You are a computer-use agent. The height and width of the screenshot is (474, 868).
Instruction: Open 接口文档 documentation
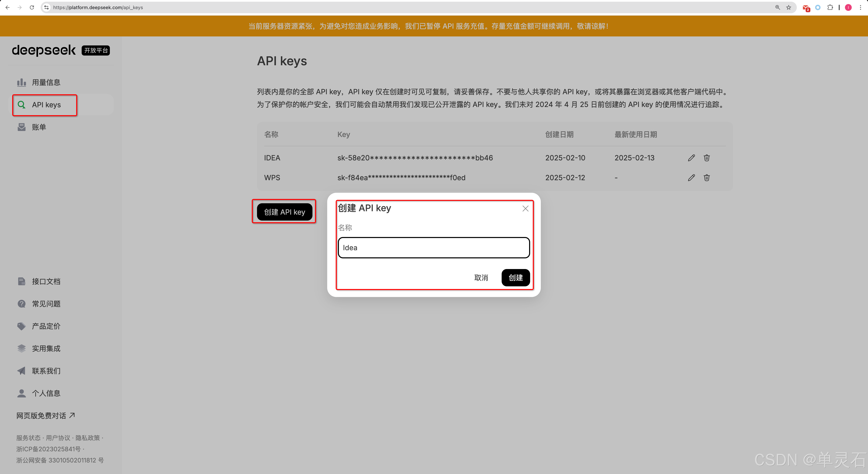pyautogui.click(x=46, y=281)
